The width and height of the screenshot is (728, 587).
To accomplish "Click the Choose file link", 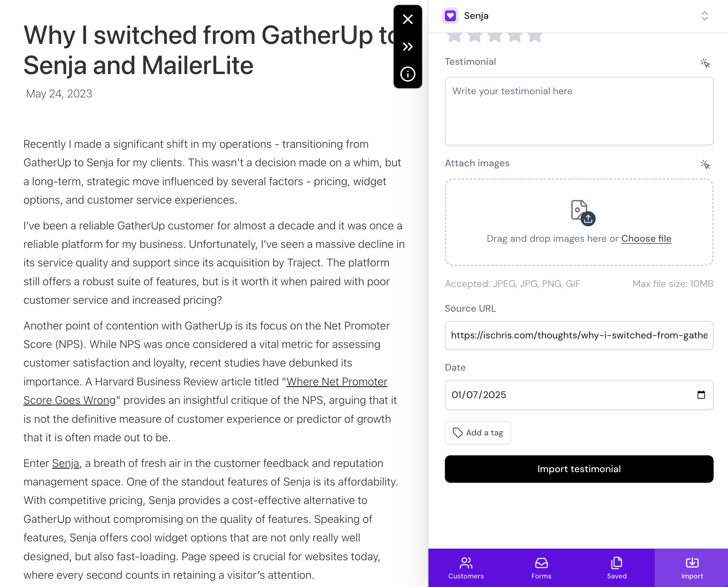I will click(x=646, y=238).
